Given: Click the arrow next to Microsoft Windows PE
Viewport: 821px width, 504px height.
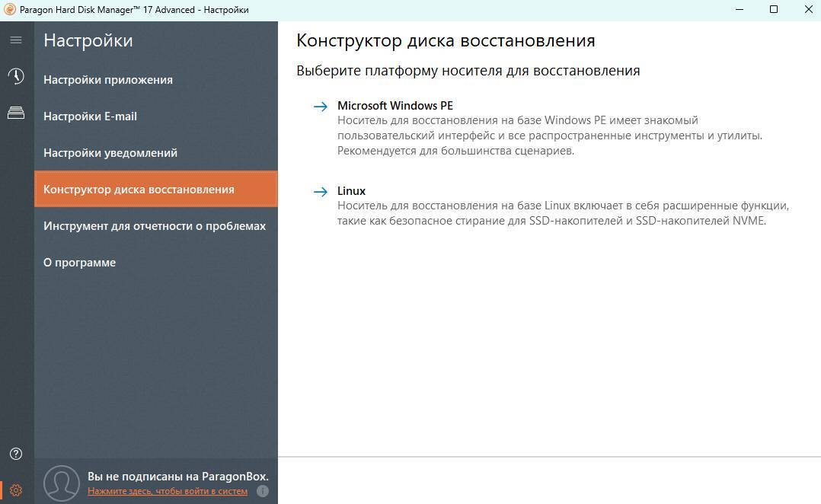Looking at the screenshot, I should coord(321,107).
